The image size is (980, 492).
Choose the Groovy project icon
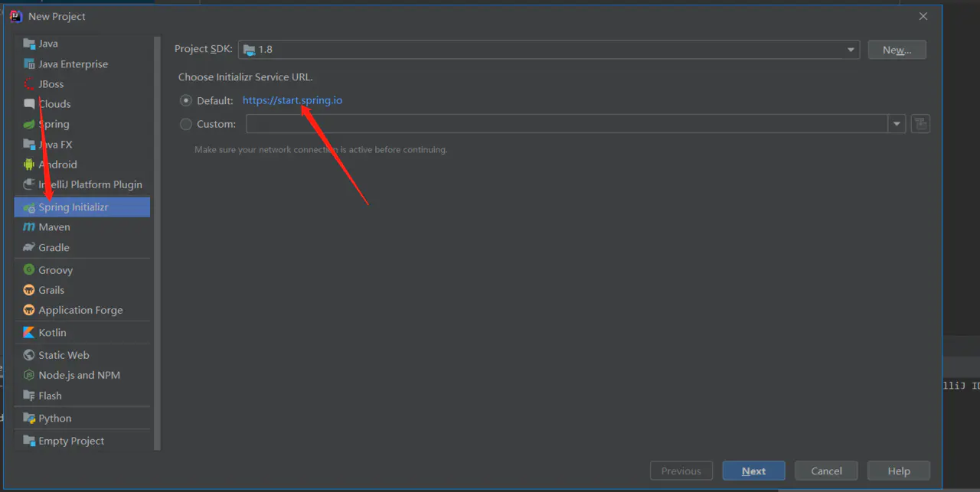point(29,270)
